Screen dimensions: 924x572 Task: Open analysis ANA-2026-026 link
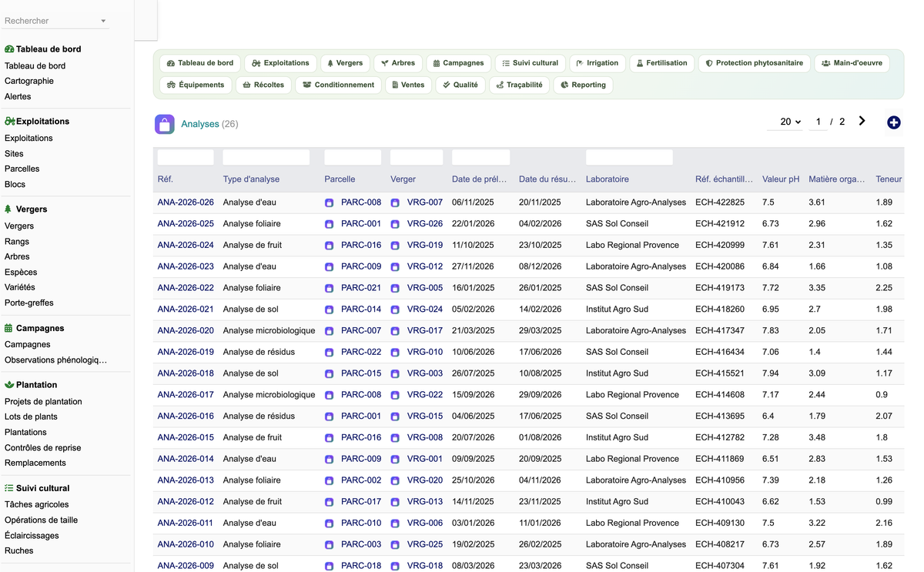point(186,202)
